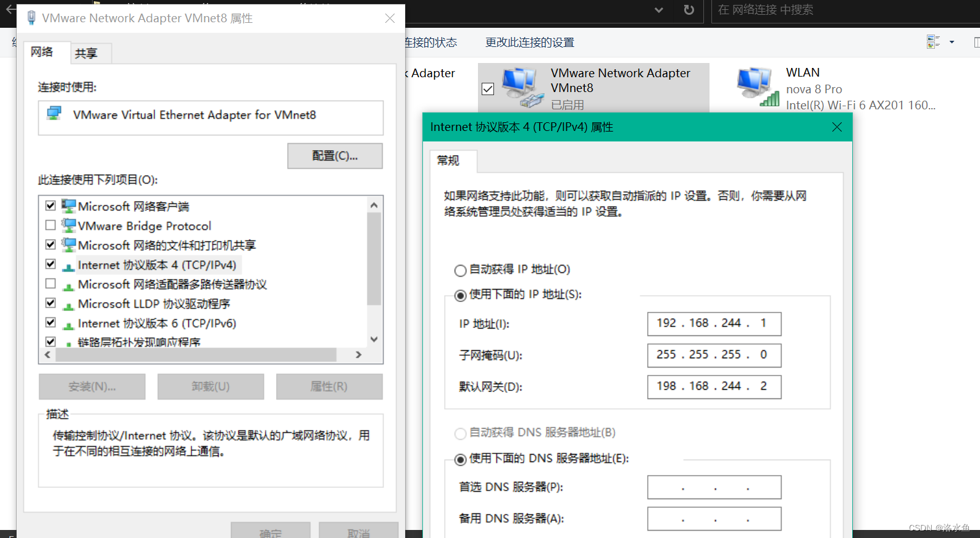980x538 pixels.
Task: Click the WLAN wireless connection icon
Action: 758,87
